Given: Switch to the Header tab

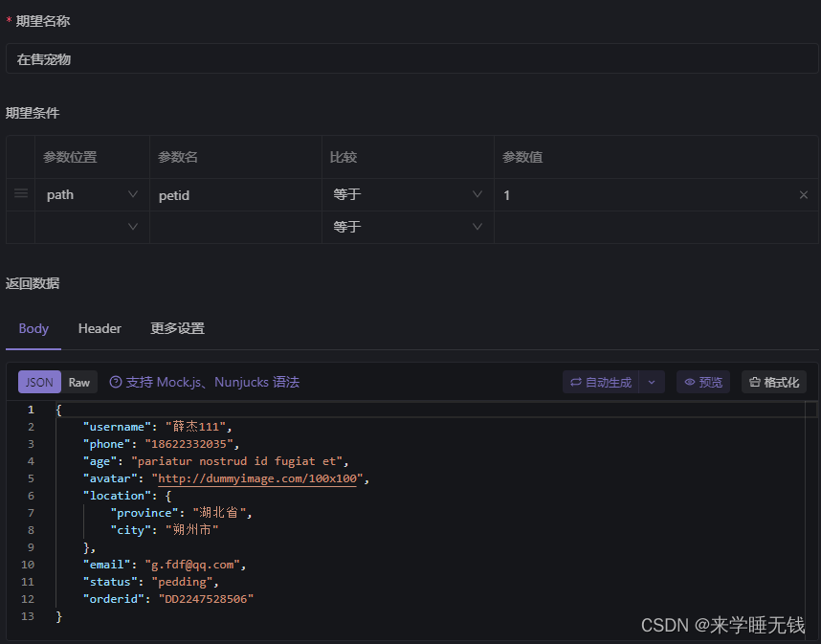Looking at the screenshot, I should point(100,328).
